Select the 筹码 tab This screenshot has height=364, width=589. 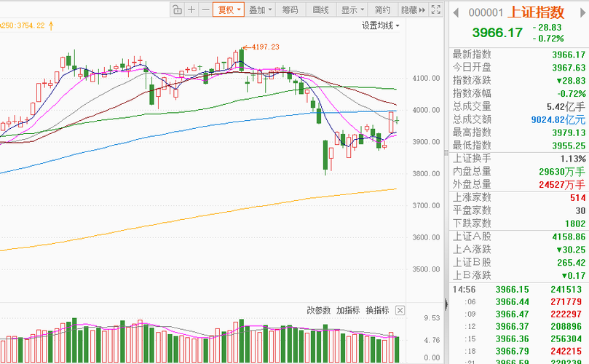coord(290,9)
